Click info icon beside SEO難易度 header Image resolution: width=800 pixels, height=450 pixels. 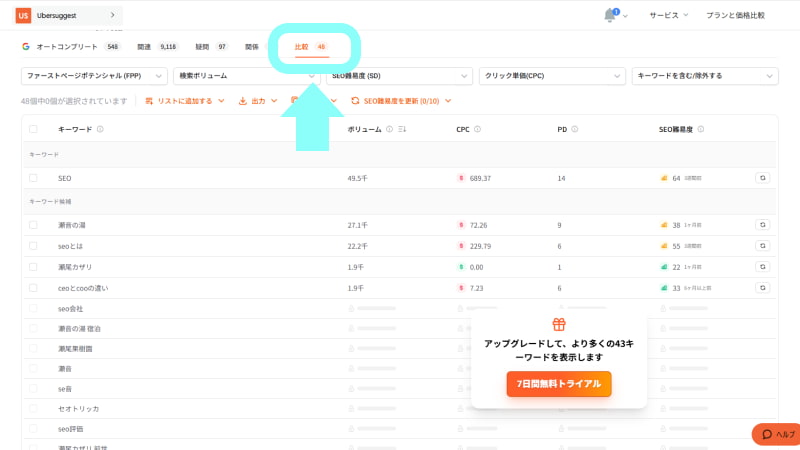701,129
